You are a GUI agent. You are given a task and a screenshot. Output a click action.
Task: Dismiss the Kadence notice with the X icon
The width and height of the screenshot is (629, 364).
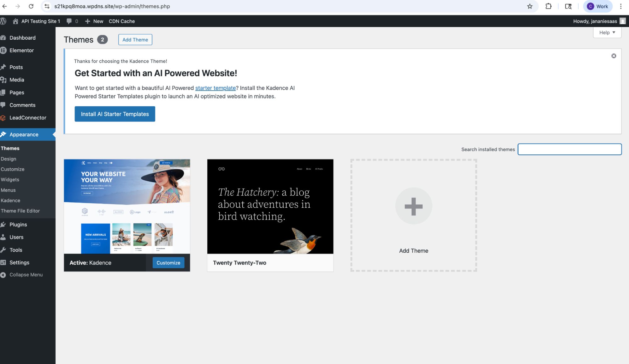(x=614, y=56)
